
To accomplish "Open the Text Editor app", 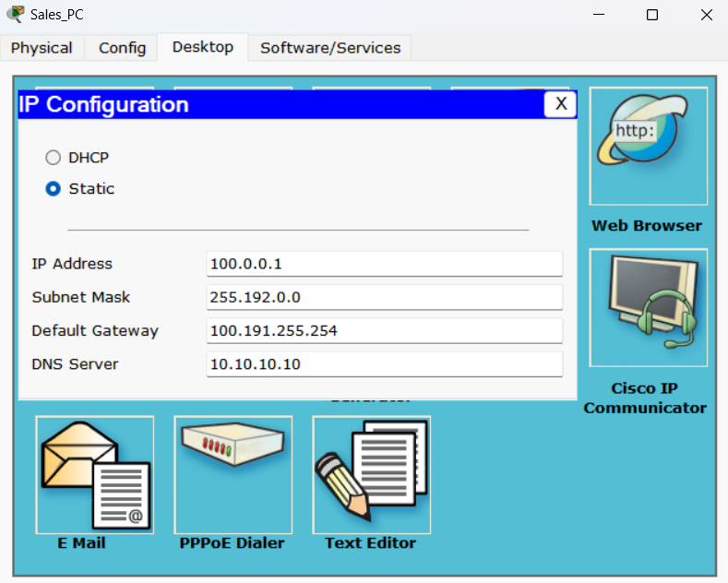I will tap(372, 475).
